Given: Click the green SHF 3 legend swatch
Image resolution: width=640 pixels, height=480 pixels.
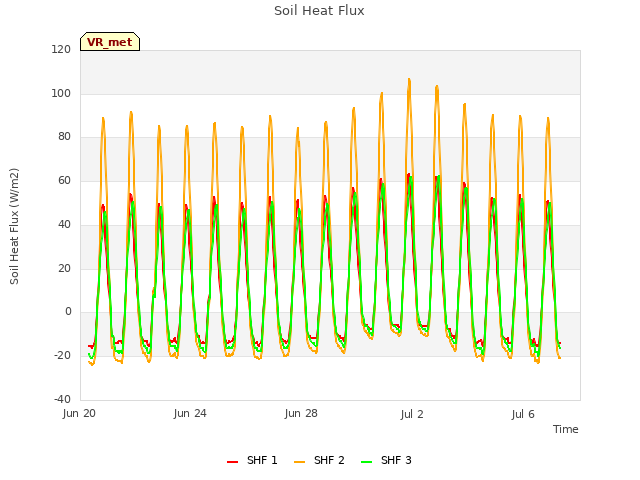Looking at the screenshot, I should (367, 462).
